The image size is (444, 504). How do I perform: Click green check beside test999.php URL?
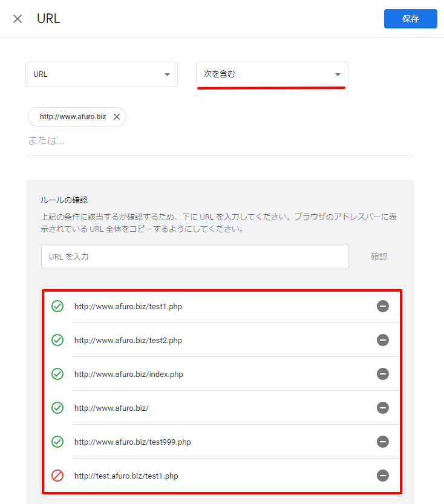(57, 442)
